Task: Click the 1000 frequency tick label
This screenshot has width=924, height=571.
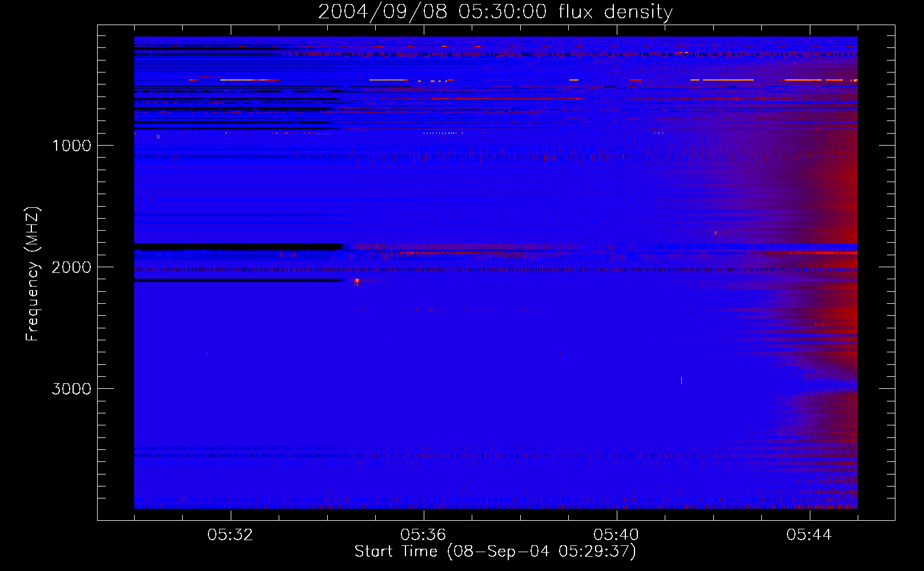Action: pos(72,146)
